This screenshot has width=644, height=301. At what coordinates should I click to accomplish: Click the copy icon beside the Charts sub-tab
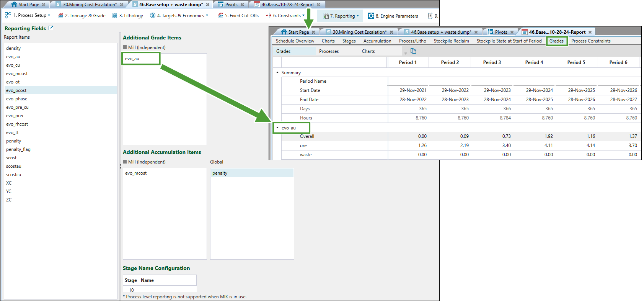pos(413,51)
